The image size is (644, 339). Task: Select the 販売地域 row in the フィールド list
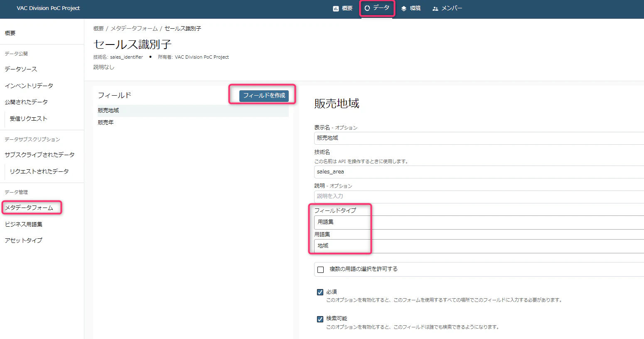click(x=193, y=111)
